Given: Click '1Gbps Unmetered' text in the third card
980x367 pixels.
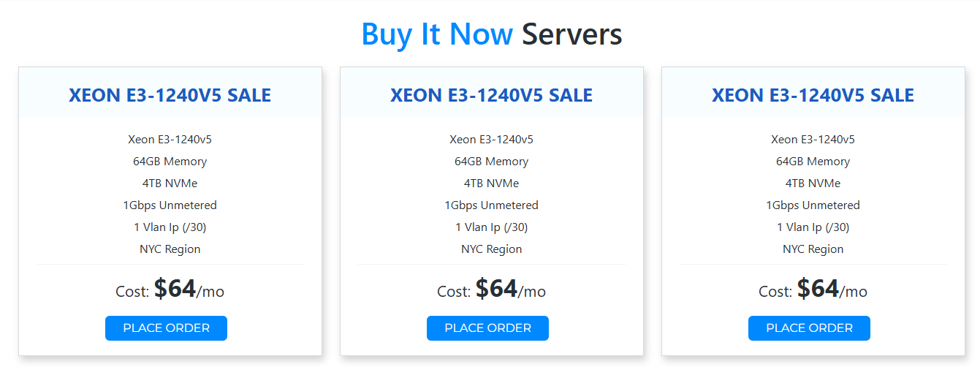Looking at the screenshot, I should pyautogui.click(x=813, y=205).
